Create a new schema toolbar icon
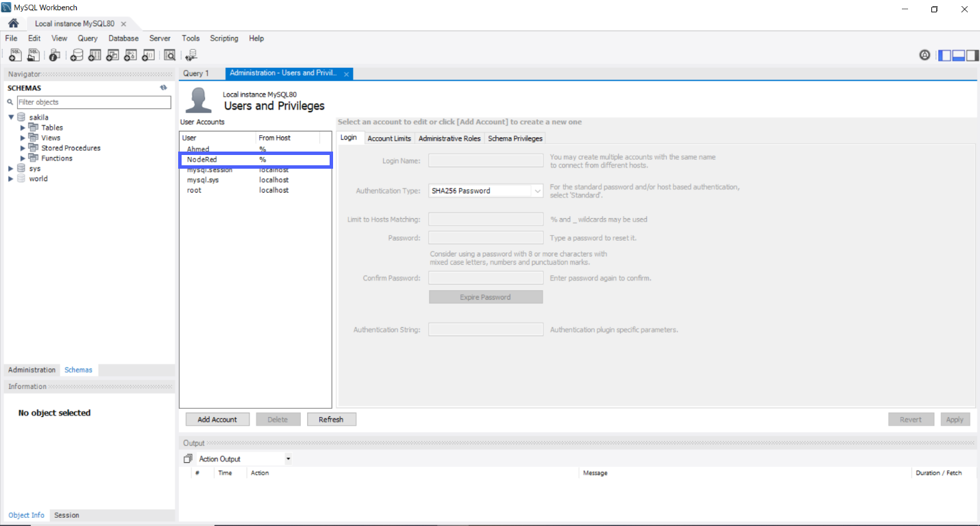Viewport: 980px width, 526px height. [x=77, y=56]
